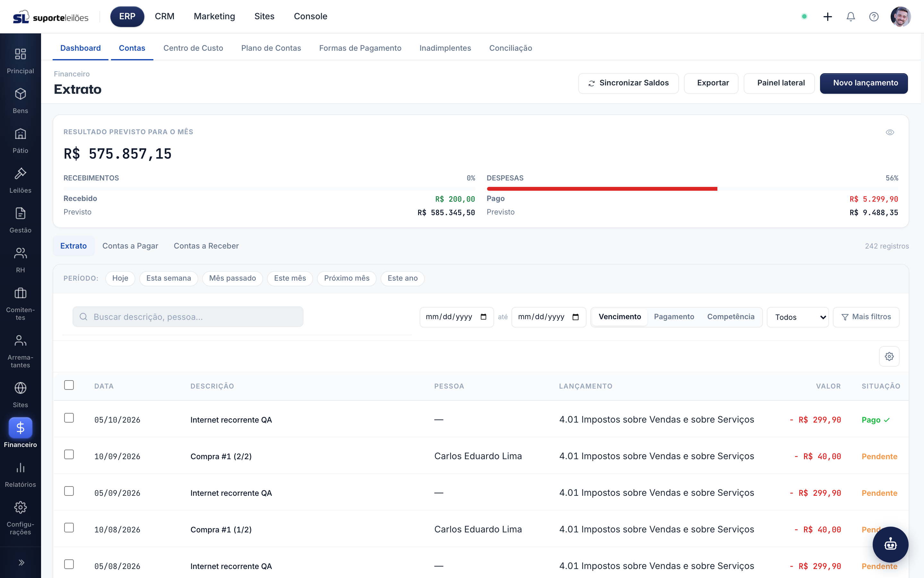924x578 pixels.
Task: Check row Compra #1 (2/2)
Action: point(69,454)
